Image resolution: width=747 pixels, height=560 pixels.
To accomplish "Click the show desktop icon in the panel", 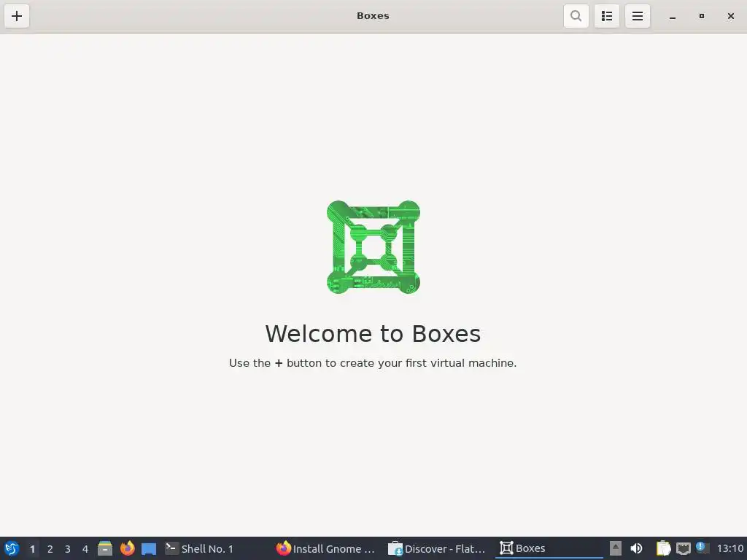I will [x=149, y=548].
